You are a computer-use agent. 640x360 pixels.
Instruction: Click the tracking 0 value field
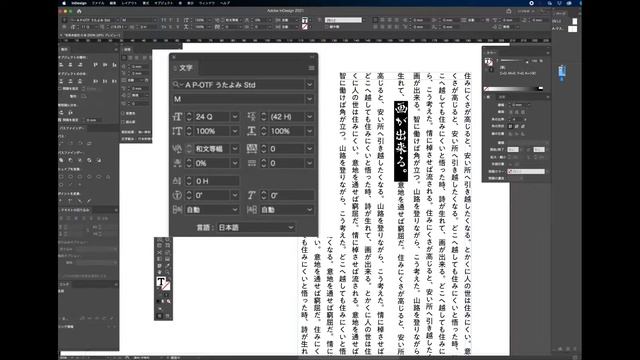tap(287, 149)
